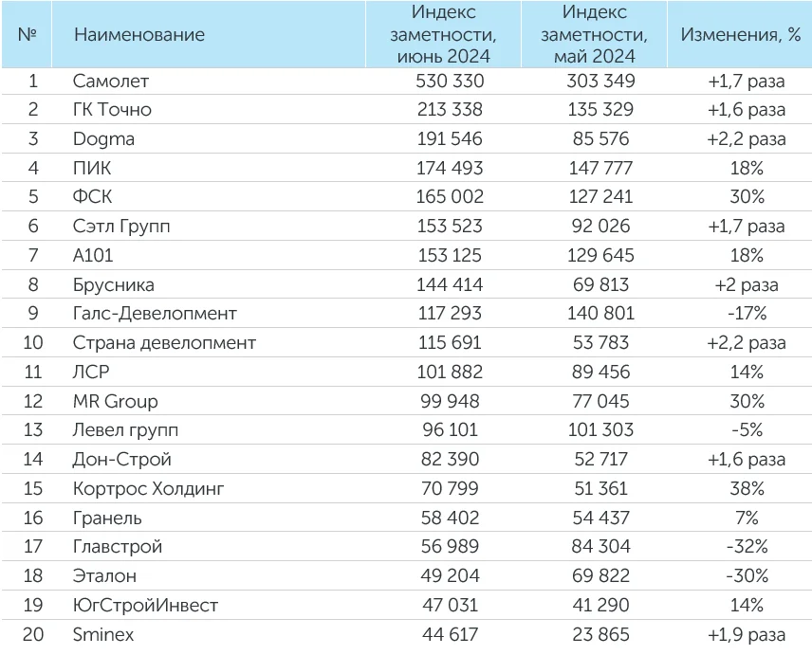Select the "Sminex" row name
Image resolution: width=812 pixels, height=655 pixels.
[x=103, y=635]
